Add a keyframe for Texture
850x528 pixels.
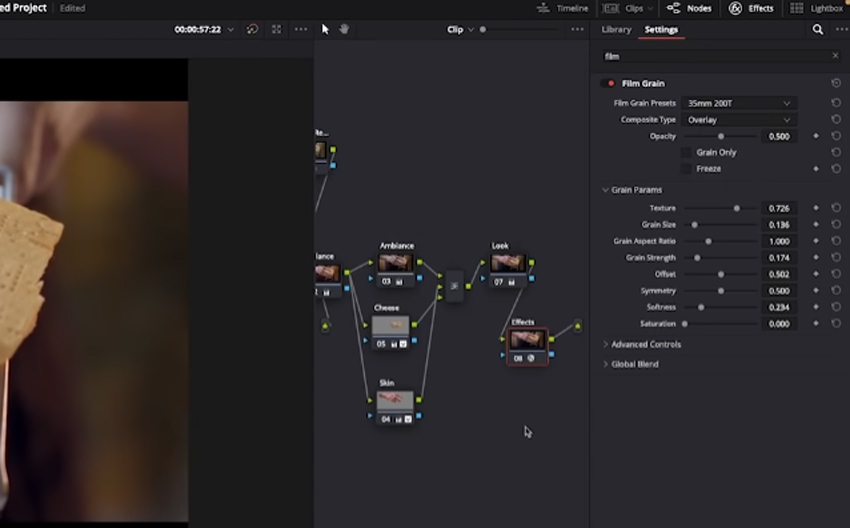coord(816,208)
